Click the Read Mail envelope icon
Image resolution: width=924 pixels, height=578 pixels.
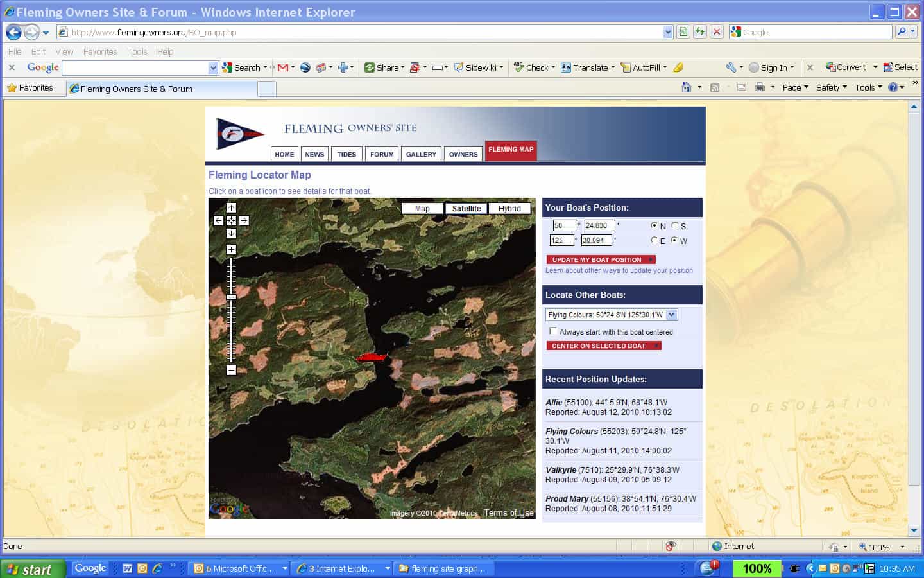[742, 87]
